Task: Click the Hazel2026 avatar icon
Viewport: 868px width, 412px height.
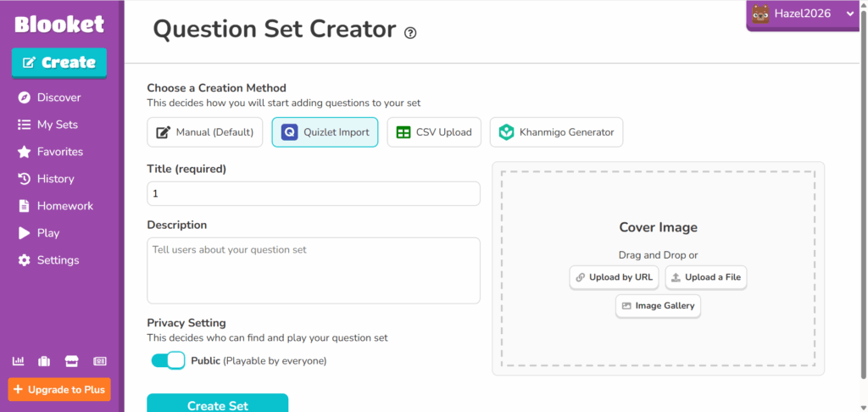Action: pos(761,14)
